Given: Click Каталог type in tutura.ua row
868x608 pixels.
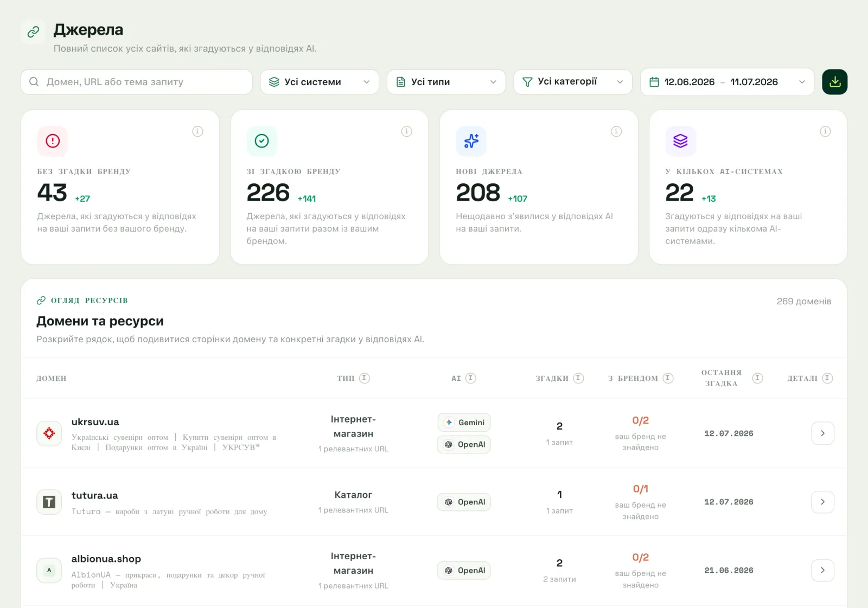Looking at the screenshot, I should point(353,495).
